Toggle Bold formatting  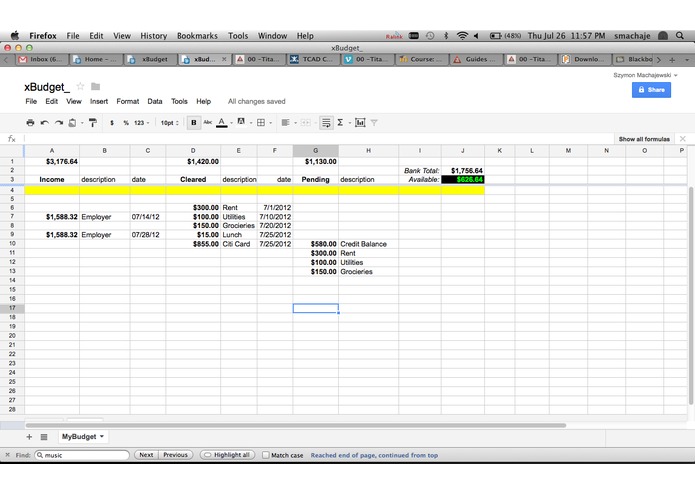tap(194, 123)
